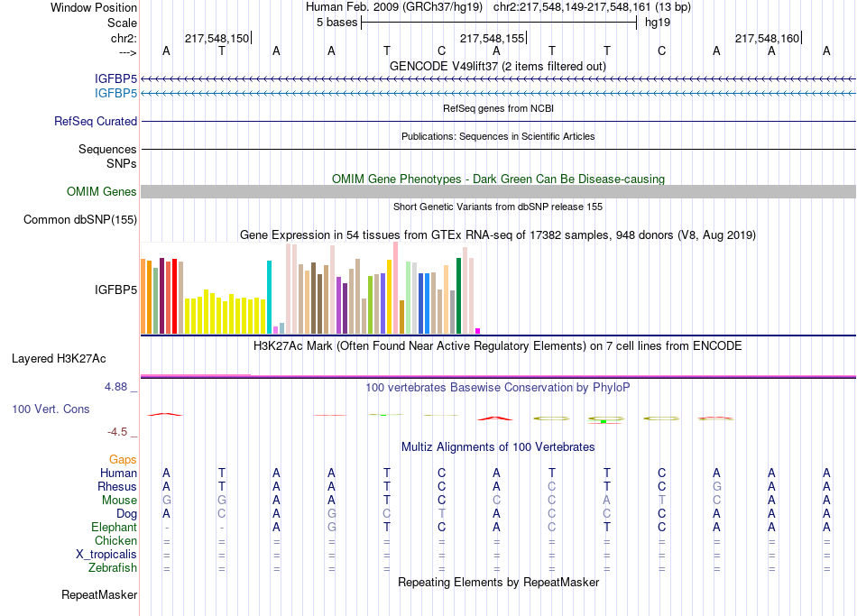Click the hg19 label beside scale bar
This screenshot has width=857, height=616.
658,23
